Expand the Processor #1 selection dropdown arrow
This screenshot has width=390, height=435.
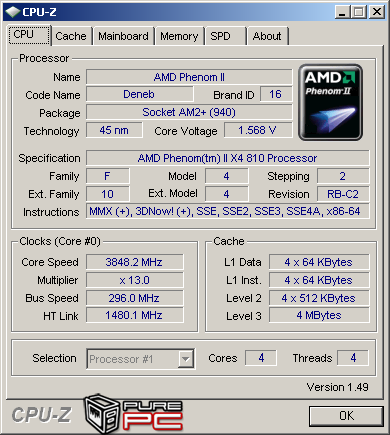tap(186, 359)
